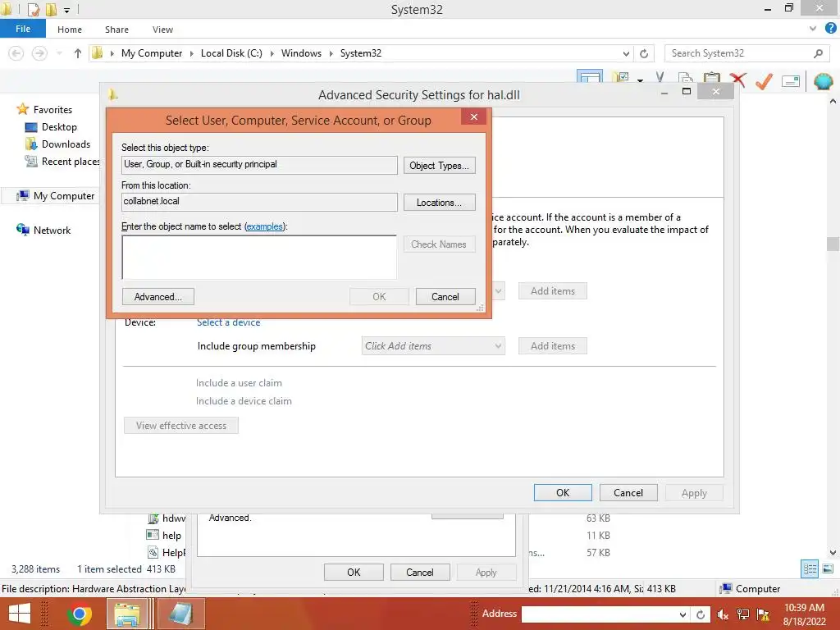This screenshot has height=630, width=840.
Task: Open device Click Add items dropdown
Action: click(x=433, y=346)
